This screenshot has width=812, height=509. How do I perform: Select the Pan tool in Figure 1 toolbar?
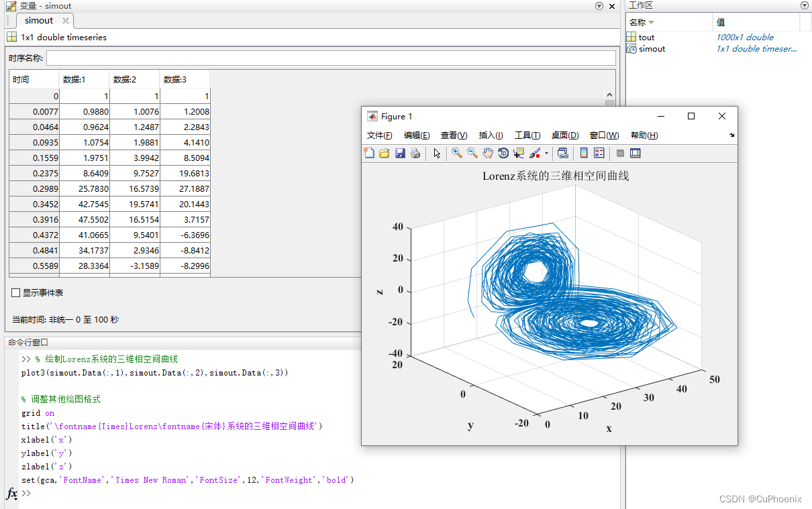click(x=489, y=153)
